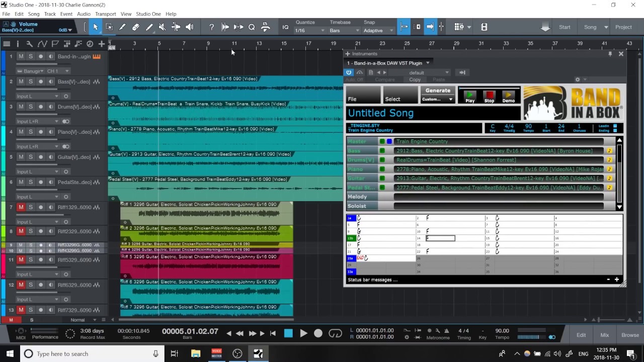Open the Audio menu
This screenshot has width=644, height=362.
click(x=84, y=14)
